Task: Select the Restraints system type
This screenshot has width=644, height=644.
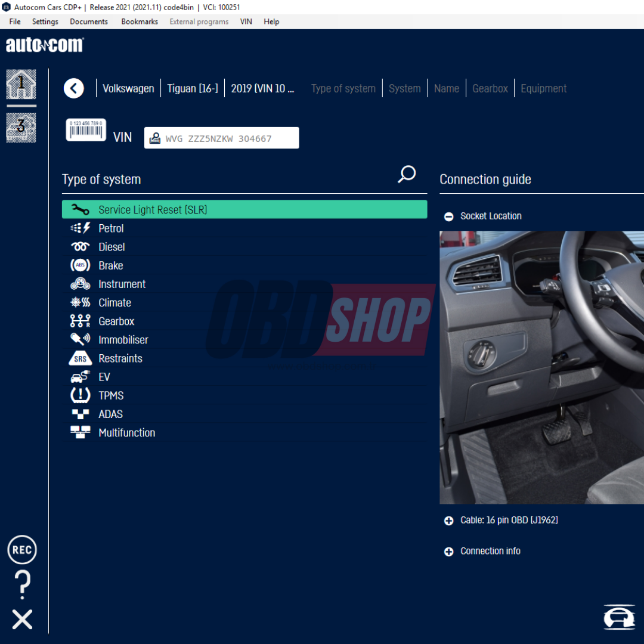Action: pyautogui.click(x=244, y=358)
